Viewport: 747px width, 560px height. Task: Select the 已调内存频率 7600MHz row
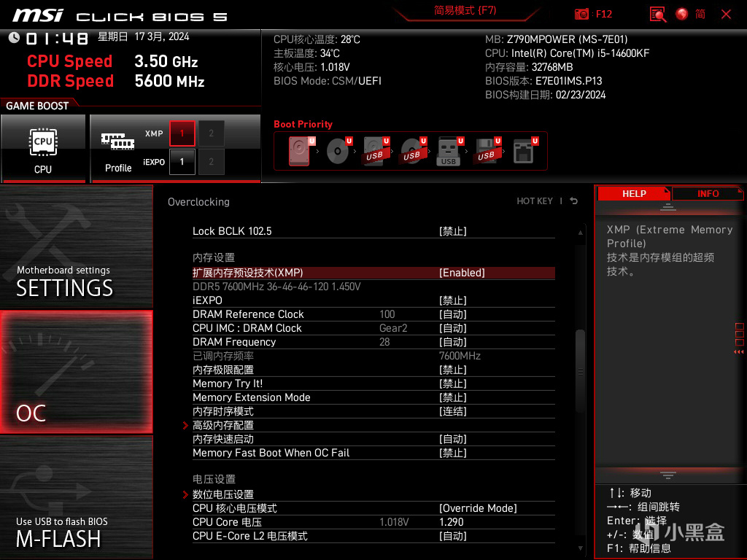click(x=373, y=356)
